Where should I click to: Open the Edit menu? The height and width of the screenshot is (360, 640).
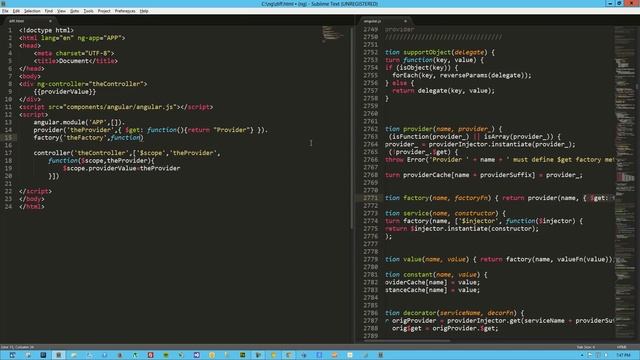[16, 11]
